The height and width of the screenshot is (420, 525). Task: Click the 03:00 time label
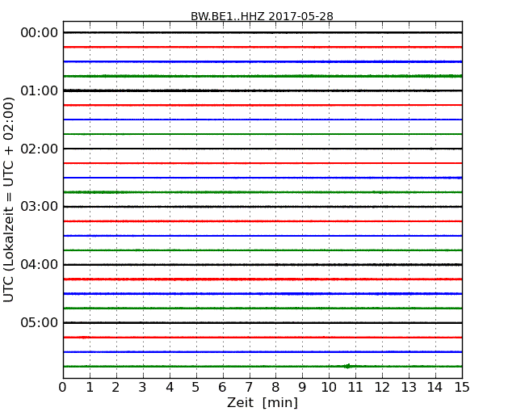40,207
